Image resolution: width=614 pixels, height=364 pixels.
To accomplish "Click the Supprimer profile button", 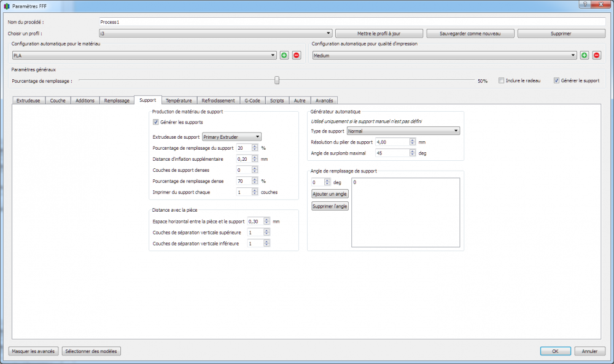I will 561,34.
